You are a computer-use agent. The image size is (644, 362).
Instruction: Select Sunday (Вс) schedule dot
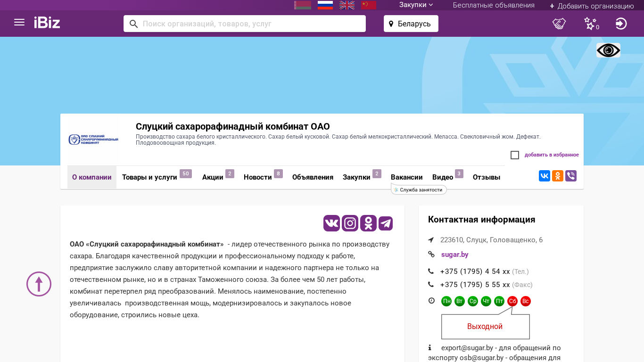526,301
